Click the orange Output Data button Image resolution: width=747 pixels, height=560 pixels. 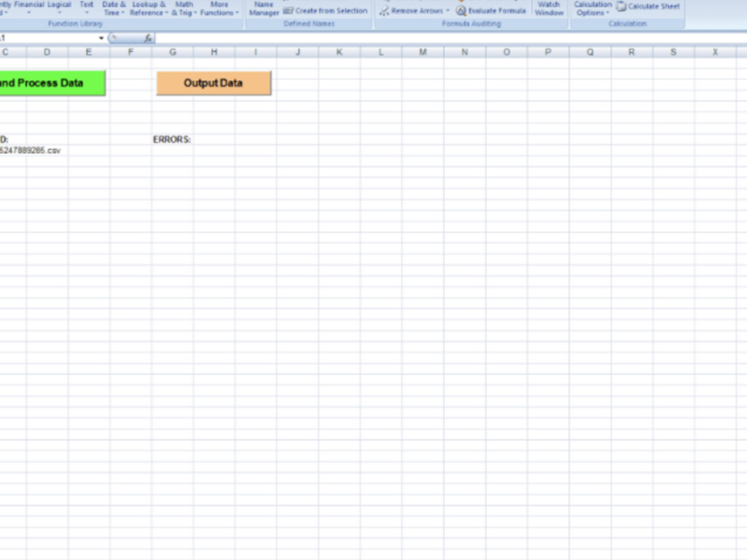(x=214, y=83)
